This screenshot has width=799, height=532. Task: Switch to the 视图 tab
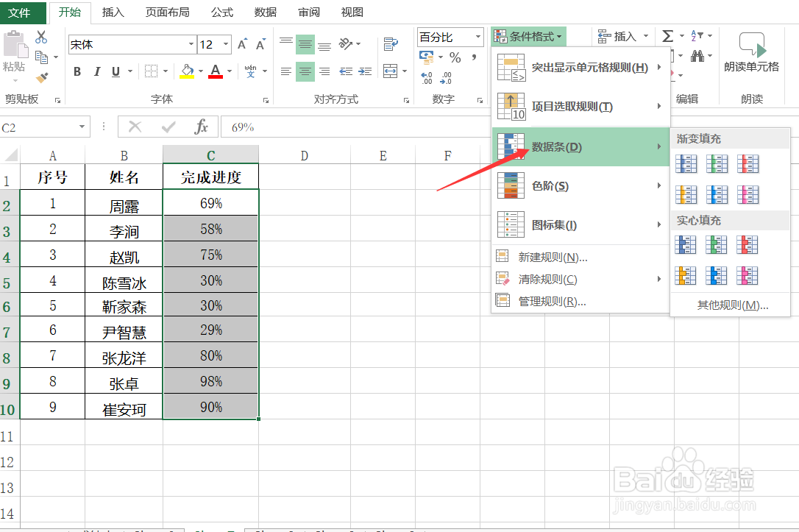(x=352, y=13)
